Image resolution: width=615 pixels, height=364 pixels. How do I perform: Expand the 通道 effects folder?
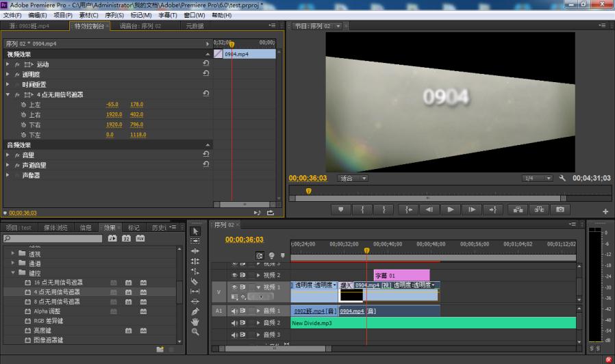[x=13, y=263]
